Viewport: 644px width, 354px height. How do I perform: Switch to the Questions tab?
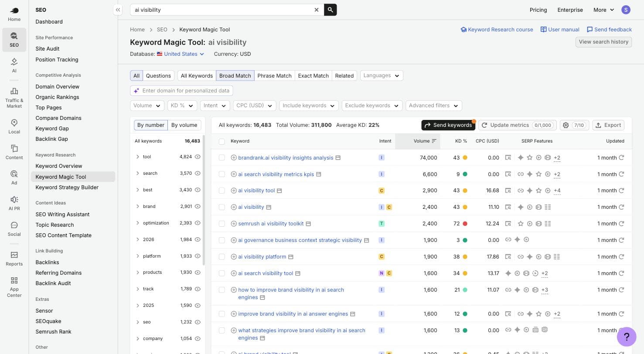(x=158, y=76)
